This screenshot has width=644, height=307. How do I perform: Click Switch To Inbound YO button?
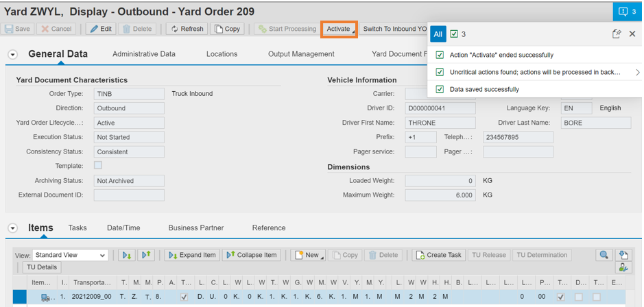pyautogui.click(x=394, y=29)
